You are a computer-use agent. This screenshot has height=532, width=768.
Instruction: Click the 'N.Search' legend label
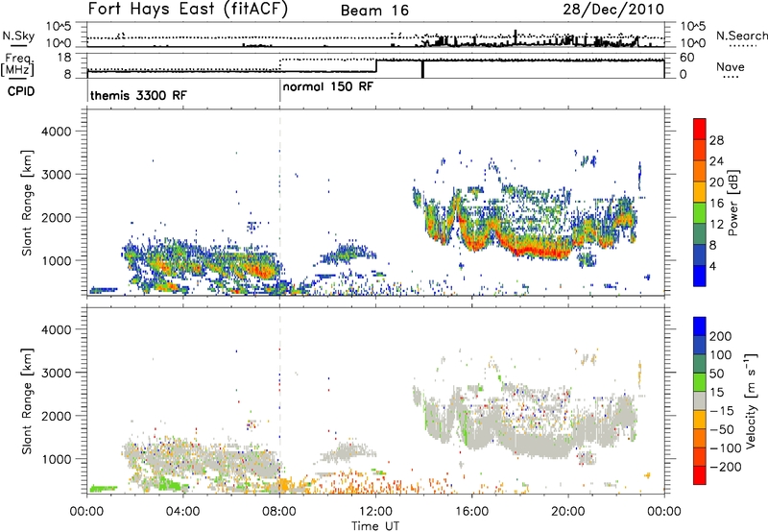741,36
